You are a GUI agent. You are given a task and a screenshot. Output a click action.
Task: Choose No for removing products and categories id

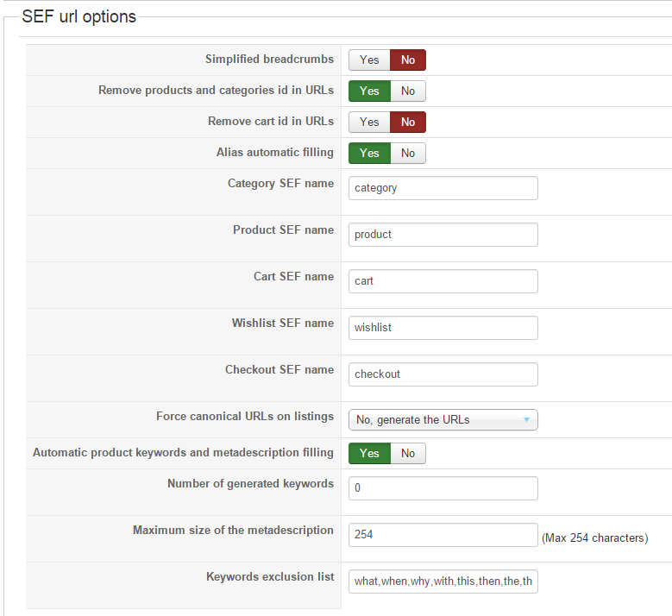[408, 91]
